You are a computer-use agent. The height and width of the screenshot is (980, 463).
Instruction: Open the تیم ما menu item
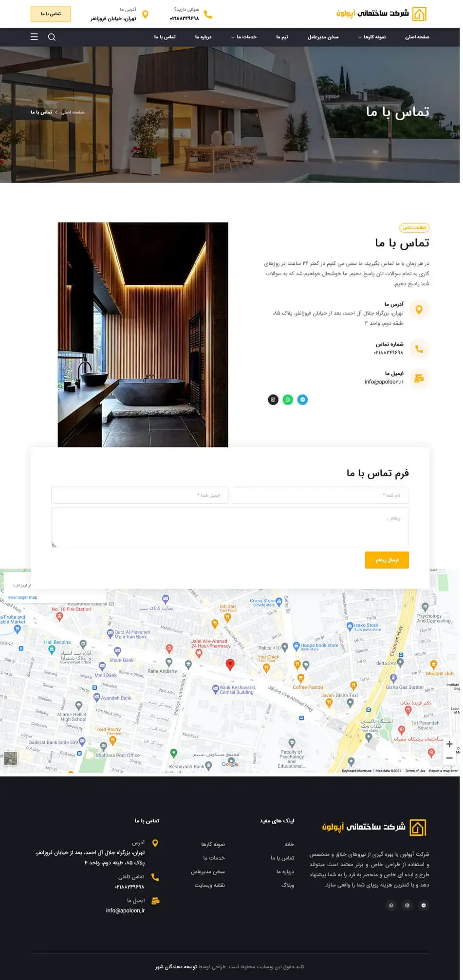coord(282,37)
